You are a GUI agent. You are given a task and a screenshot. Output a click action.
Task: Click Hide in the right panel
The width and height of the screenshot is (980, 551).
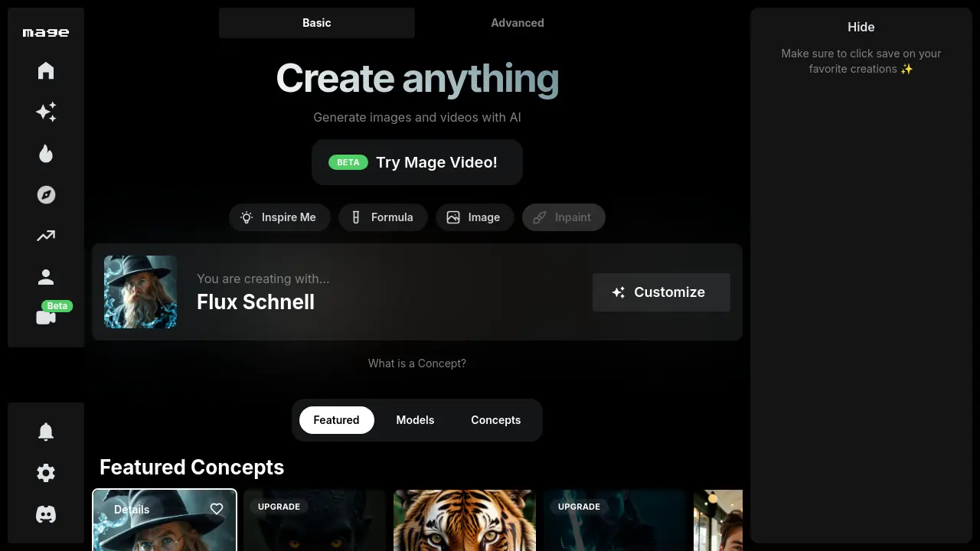(861, 27)
